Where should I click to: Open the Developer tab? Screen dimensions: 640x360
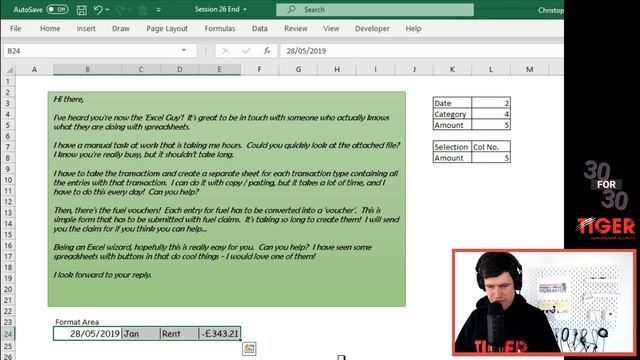pos(372,29)
